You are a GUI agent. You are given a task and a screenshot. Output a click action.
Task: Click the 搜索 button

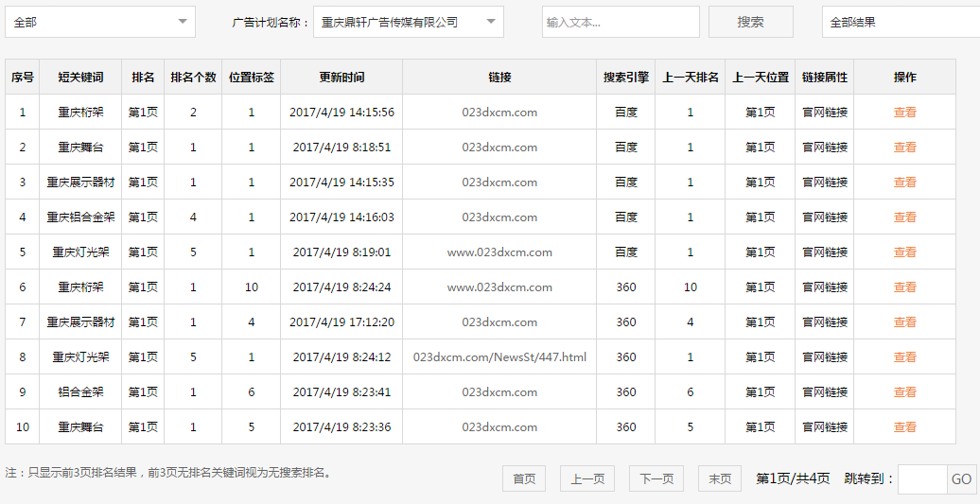[x=751, y=22]
